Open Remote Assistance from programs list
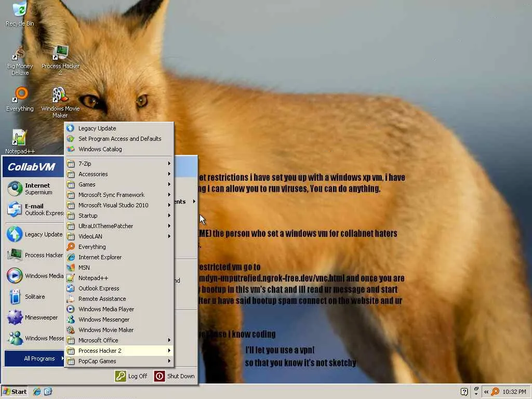This screenshot has height=399, width=532. 119,299
